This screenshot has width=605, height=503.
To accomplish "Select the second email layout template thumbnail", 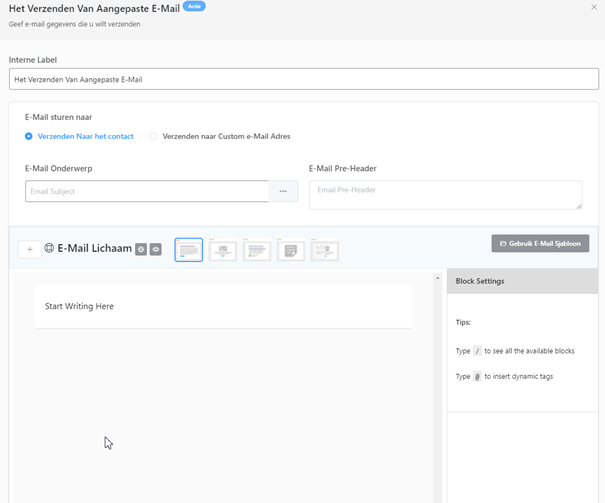I will [223, 250].
